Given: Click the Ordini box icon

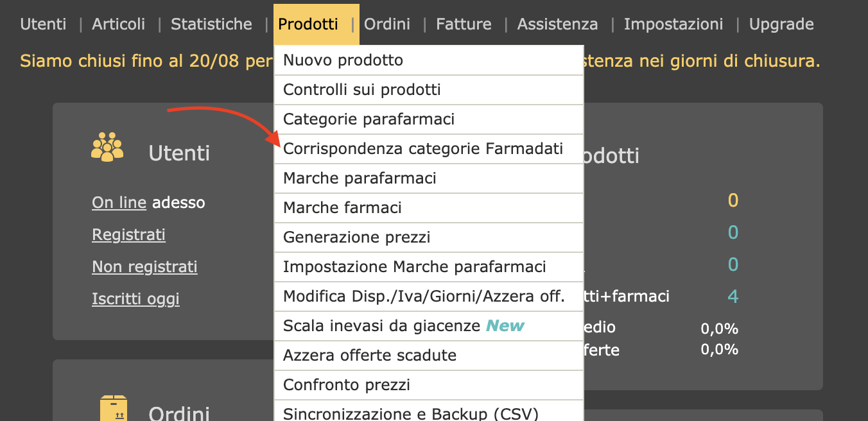Looking at the screenshot, I should [114, 409].
